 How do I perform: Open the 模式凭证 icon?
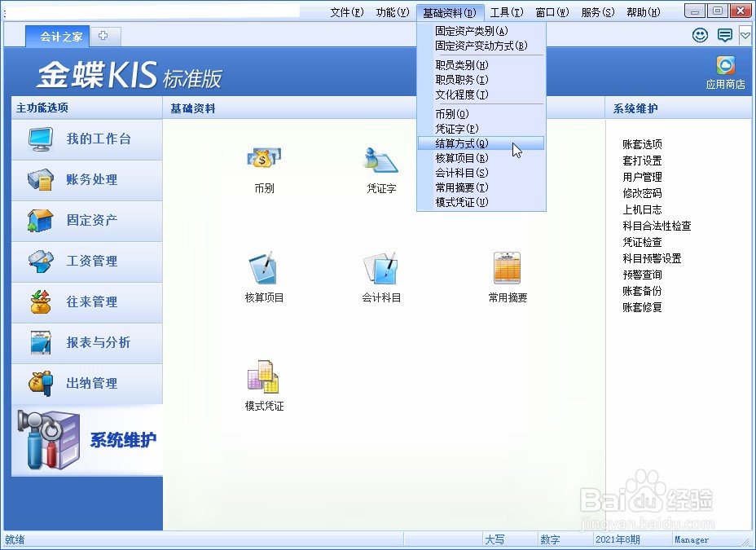263,376
